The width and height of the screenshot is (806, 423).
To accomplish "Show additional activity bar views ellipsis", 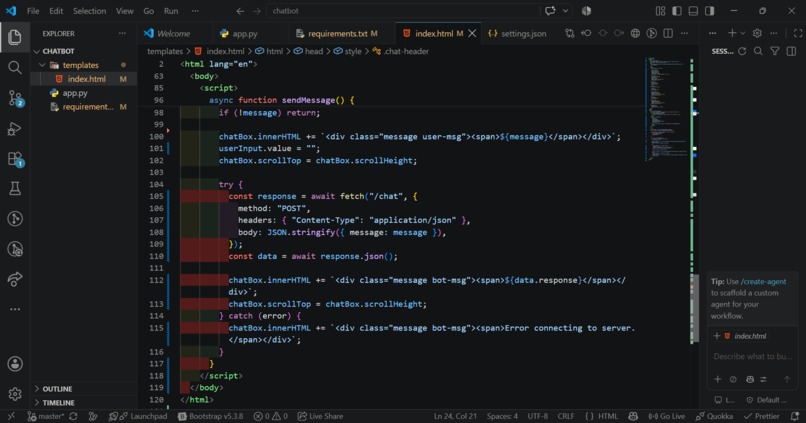I will point(15,309).
